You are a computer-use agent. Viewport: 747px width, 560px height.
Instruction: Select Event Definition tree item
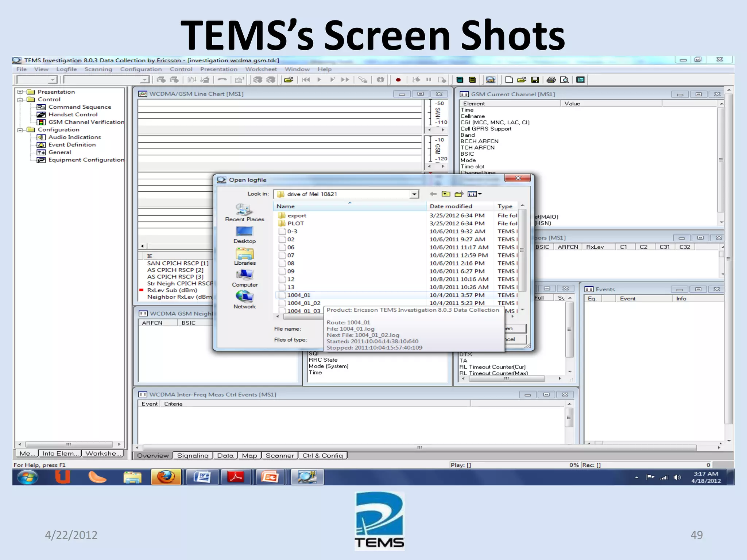72,145
